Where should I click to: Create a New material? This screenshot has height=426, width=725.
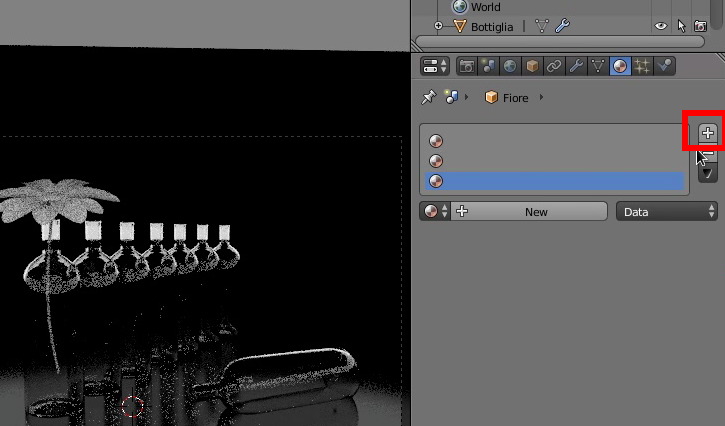click(x=529, y=211)
